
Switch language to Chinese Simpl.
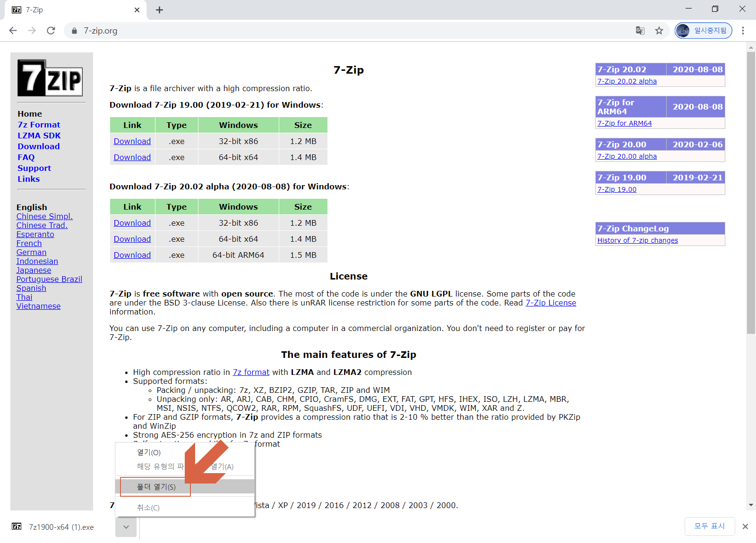pyautogui.click(x=44, y=216)
